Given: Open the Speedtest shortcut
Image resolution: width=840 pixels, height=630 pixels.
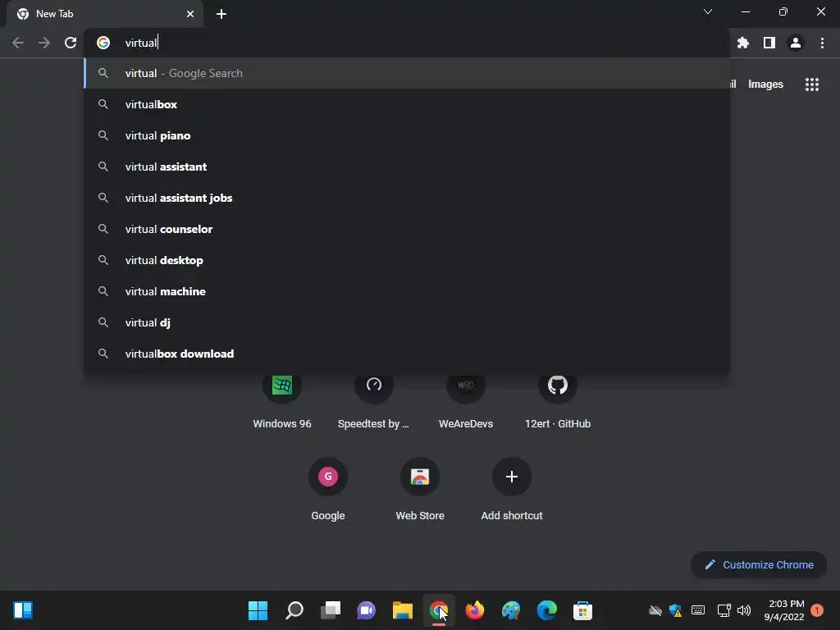Looking at the screenshot, I should pyautogui.click(x=373, y=402).
